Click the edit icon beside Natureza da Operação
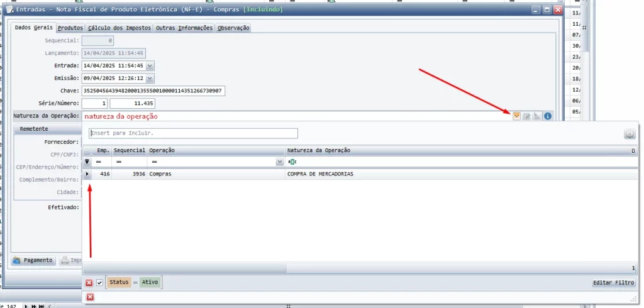 (x=526, y=116)
